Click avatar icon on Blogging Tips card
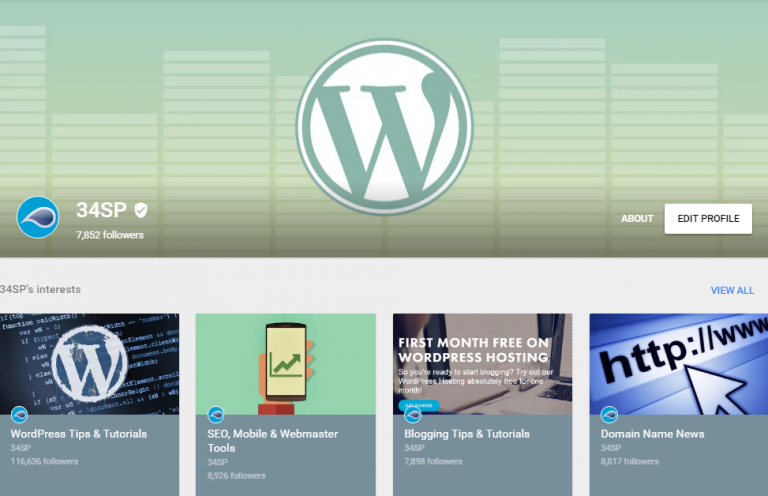This screenshot has height=496, width=768. 412,415
